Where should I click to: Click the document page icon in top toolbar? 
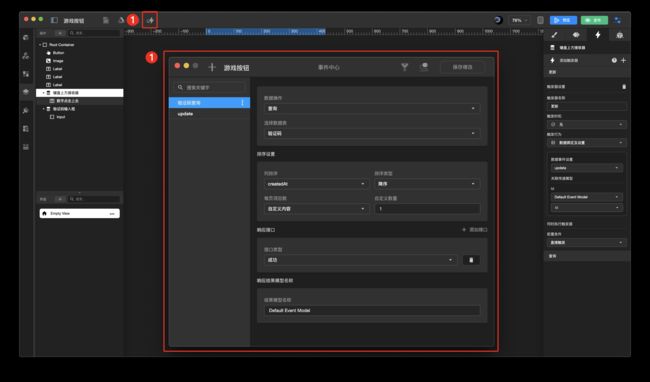pos(106,20)
